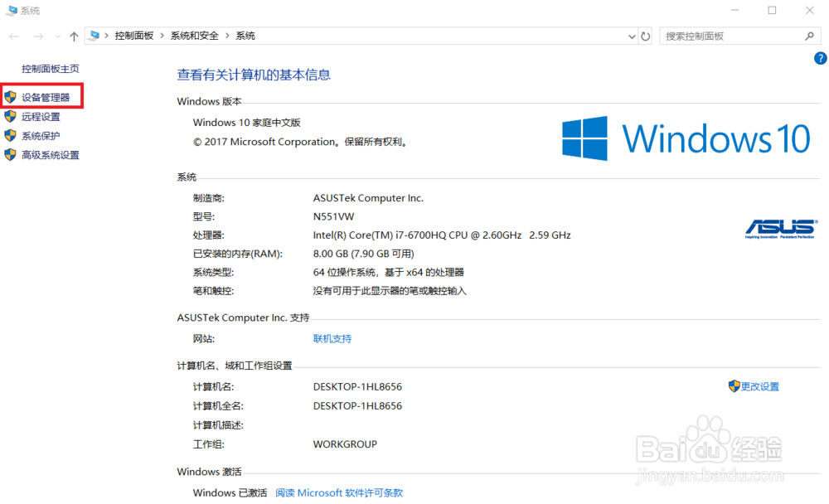Select the model value N551VW
Viewport: 829px width, 504px height.
(x=333, y=217)
